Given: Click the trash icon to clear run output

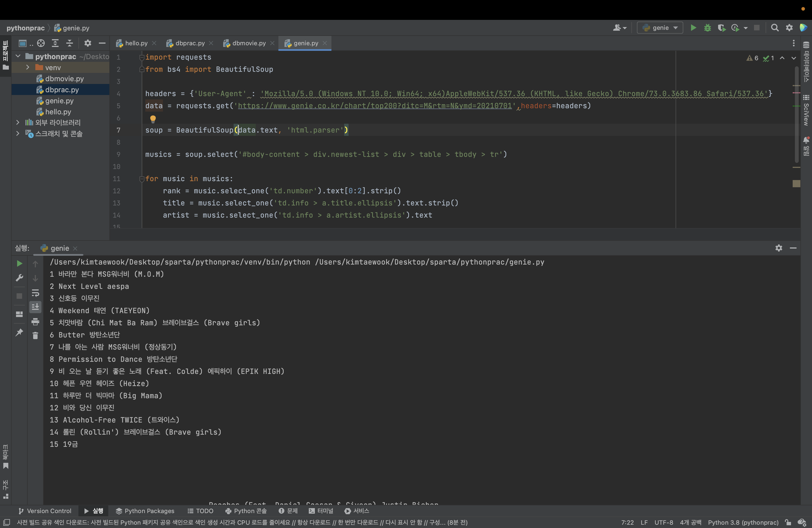Looking at the screenshot, I should point(35,336).
